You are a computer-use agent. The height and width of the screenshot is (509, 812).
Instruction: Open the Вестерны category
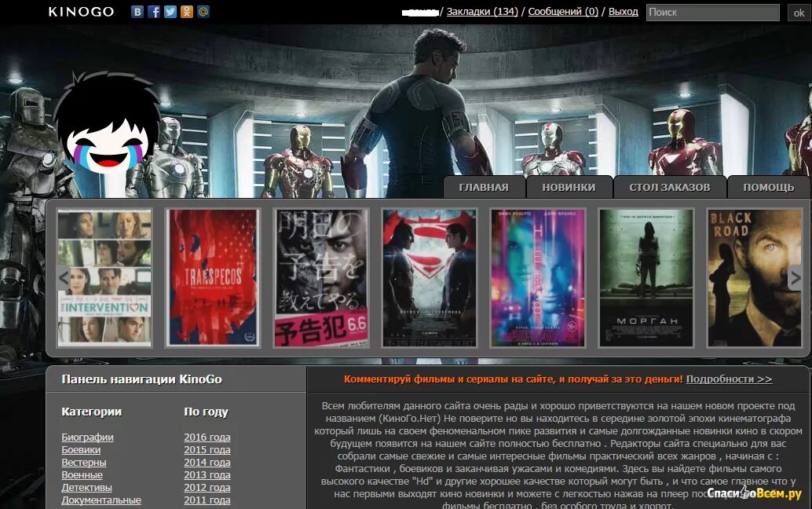coord(84,463)
